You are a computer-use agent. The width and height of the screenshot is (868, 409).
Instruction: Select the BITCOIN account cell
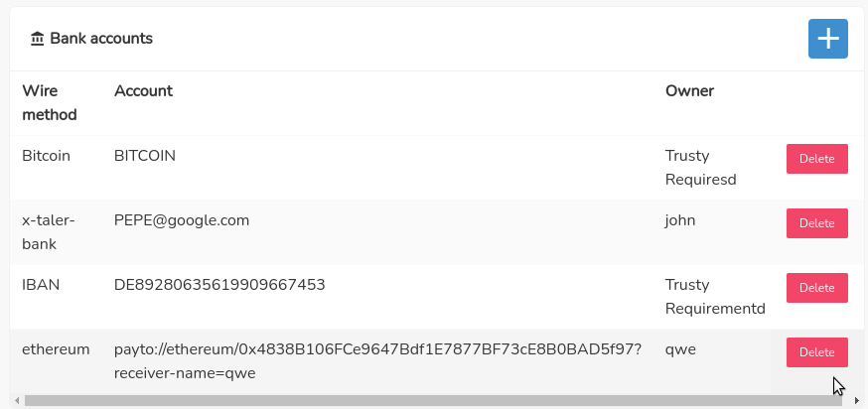[x=145, y=155]
